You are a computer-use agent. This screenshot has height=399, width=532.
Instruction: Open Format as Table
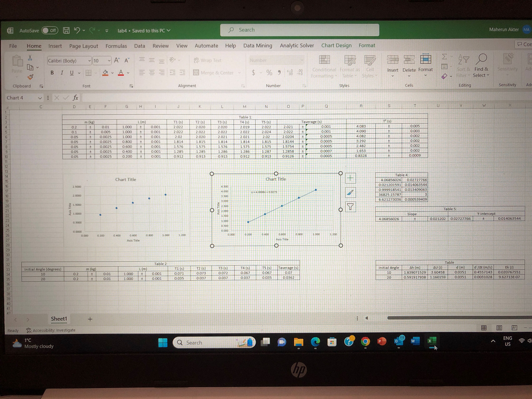(350, 67)
